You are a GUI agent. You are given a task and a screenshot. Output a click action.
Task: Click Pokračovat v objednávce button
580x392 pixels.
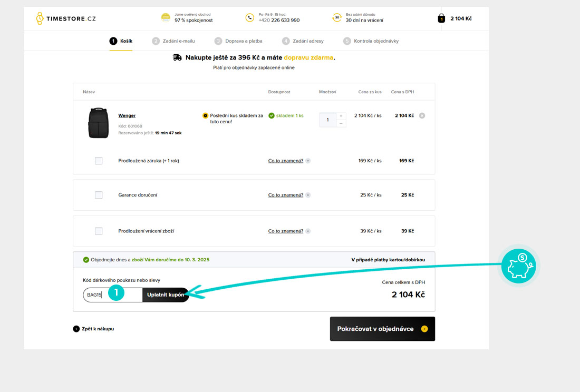382,329
